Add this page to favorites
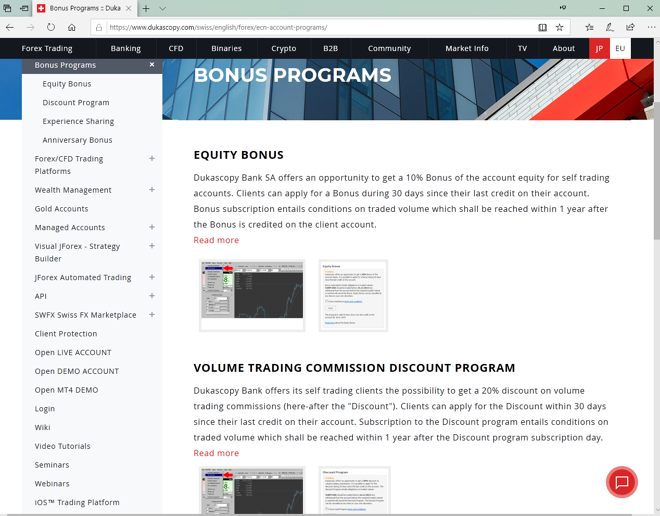This screenshot has width=660, height=516. tap(559, 27)
